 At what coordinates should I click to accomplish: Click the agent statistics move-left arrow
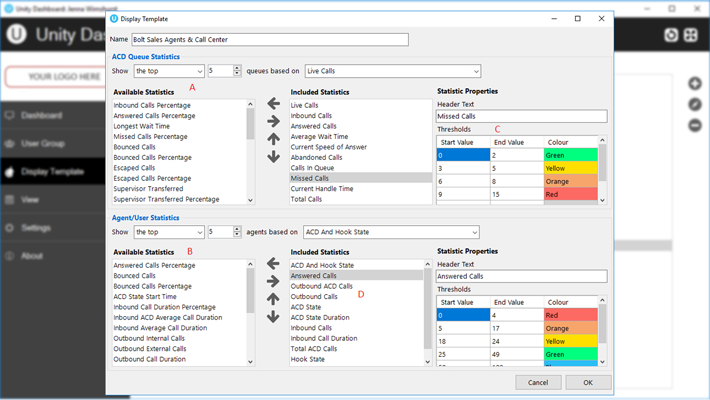click(x=273, y=263)
